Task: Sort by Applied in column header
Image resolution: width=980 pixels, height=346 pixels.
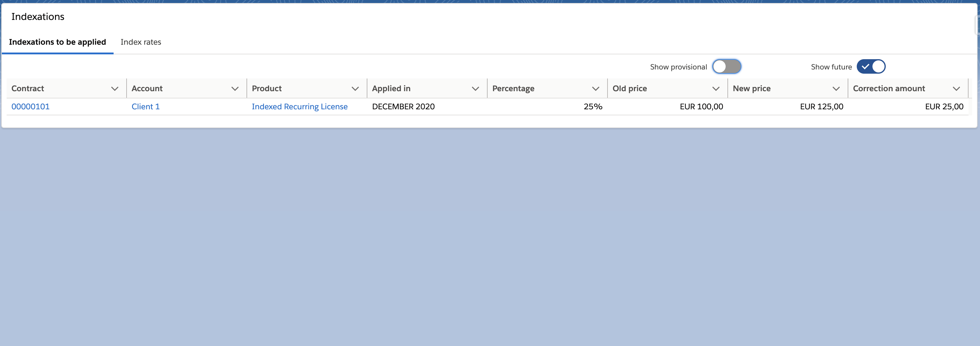Action: [391, 88]
